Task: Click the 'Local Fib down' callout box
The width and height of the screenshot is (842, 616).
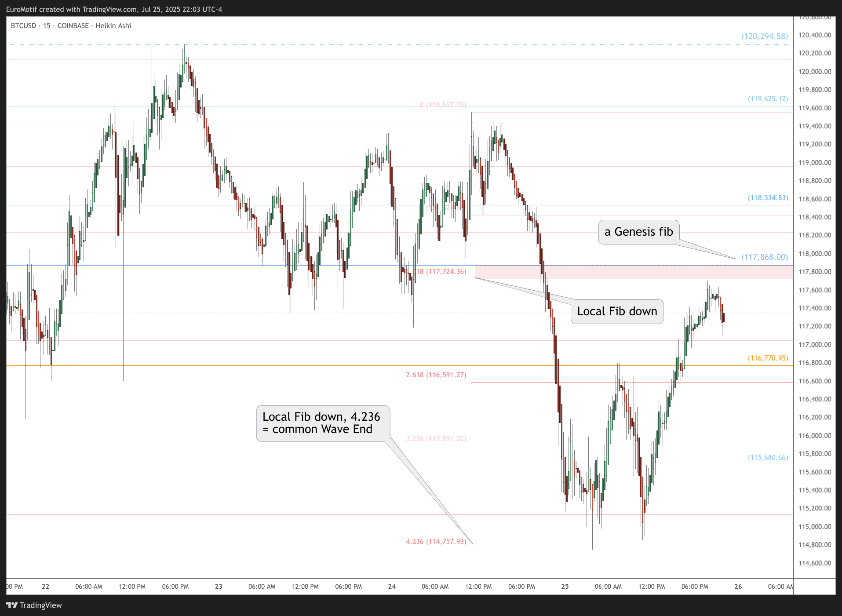Action: (x=617, y=312)
